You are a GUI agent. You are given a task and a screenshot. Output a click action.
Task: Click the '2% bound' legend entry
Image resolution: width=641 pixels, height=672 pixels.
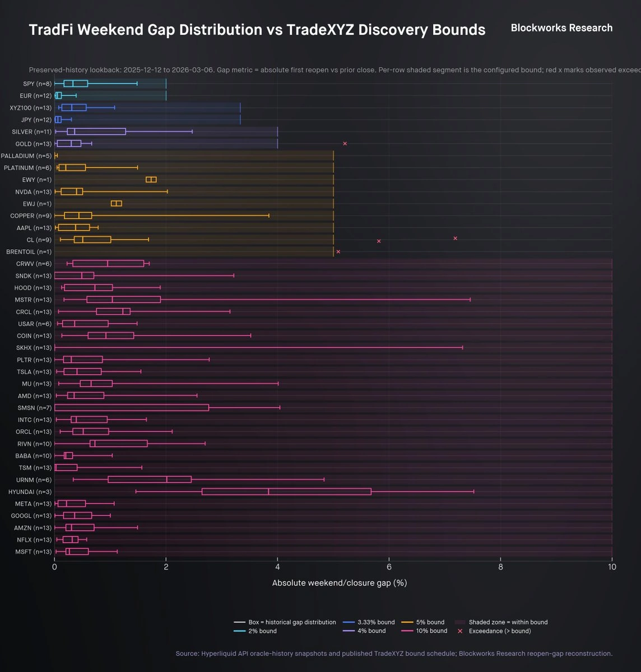click(x=255, y=631)
